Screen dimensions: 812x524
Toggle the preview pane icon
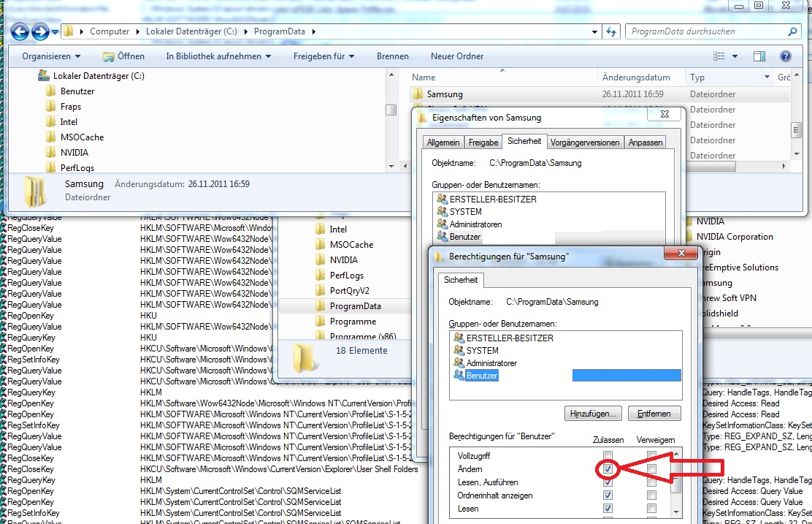[759, 56]
